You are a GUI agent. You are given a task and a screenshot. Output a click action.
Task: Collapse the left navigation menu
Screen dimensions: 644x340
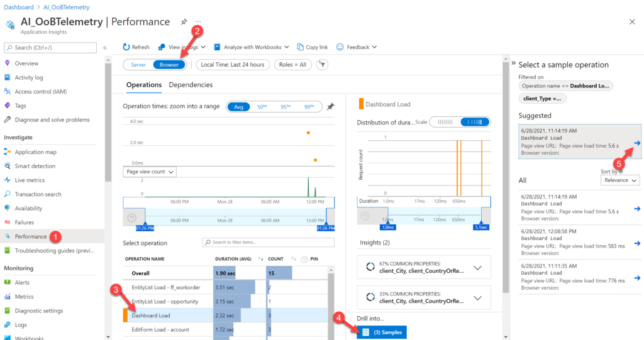click(105, 48)
